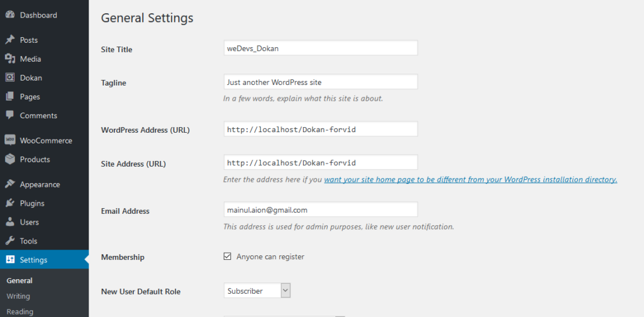This screenshot has width=644, height=317.
Task: Click the Tools wrench icon
Action: (x=9, y=241)
